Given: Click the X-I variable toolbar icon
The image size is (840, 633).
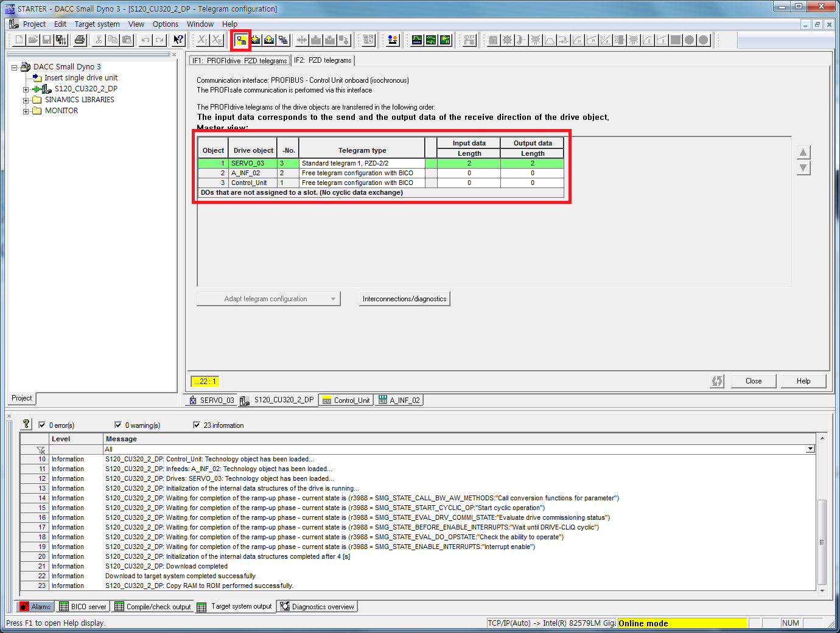Looking at the screenshot, I should point(203,40).
